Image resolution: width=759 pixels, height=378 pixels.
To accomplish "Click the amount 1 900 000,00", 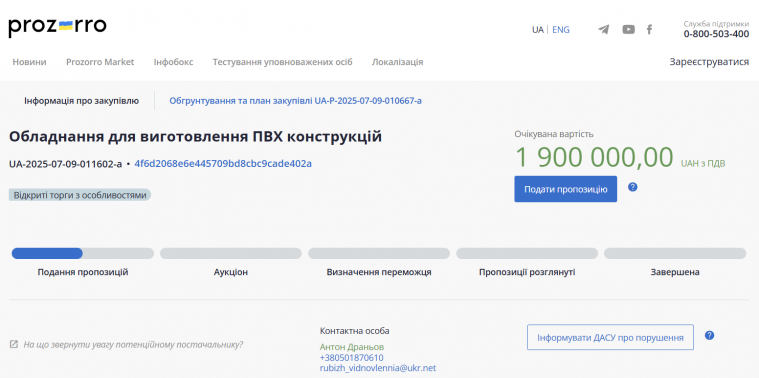I will (594, 157).
